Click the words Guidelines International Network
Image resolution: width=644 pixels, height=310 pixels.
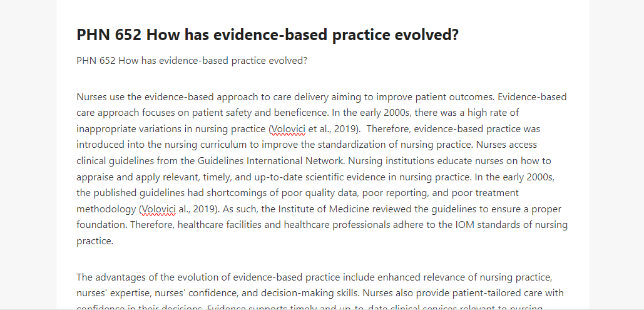pyautogui.click(x=272, y=161)
